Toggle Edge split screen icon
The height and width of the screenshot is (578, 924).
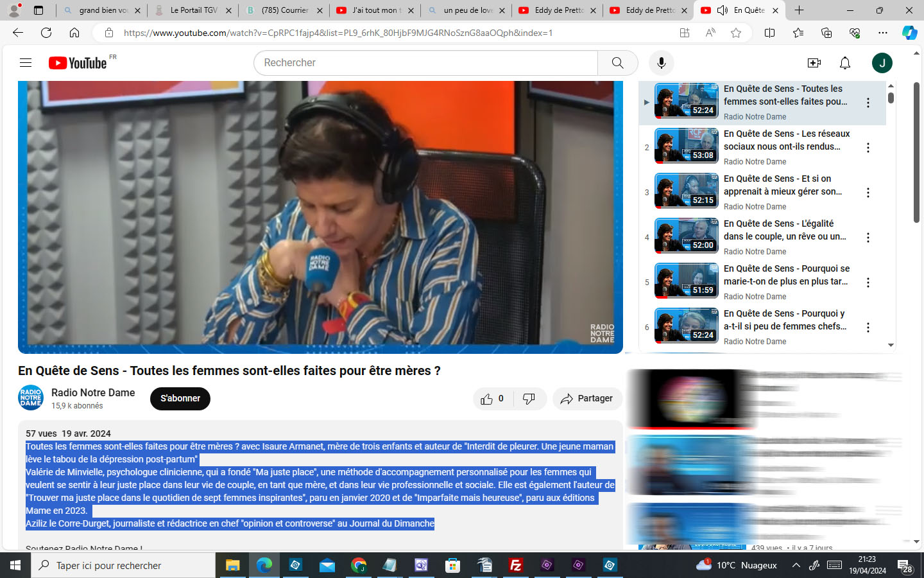tap(770, 33)
